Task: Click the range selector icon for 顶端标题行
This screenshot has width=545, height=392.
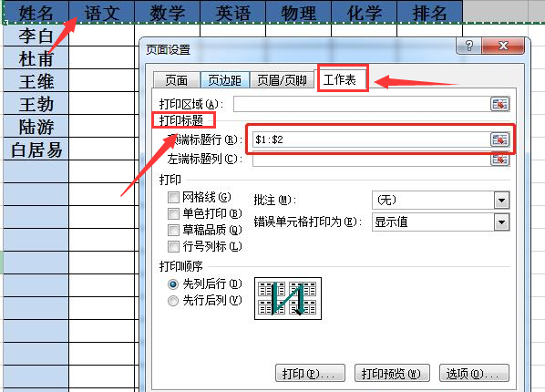Action: [499, 139]
